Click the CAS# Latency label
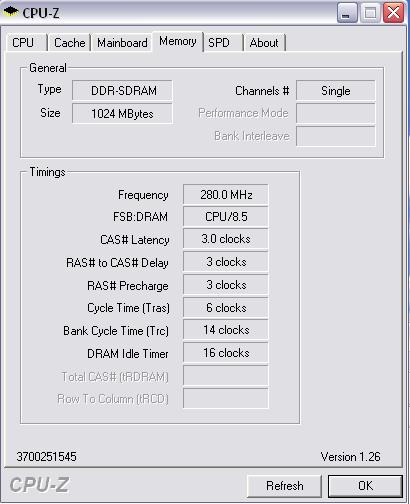The width and height of the screenshot is (410, 504). pos(135,240)
